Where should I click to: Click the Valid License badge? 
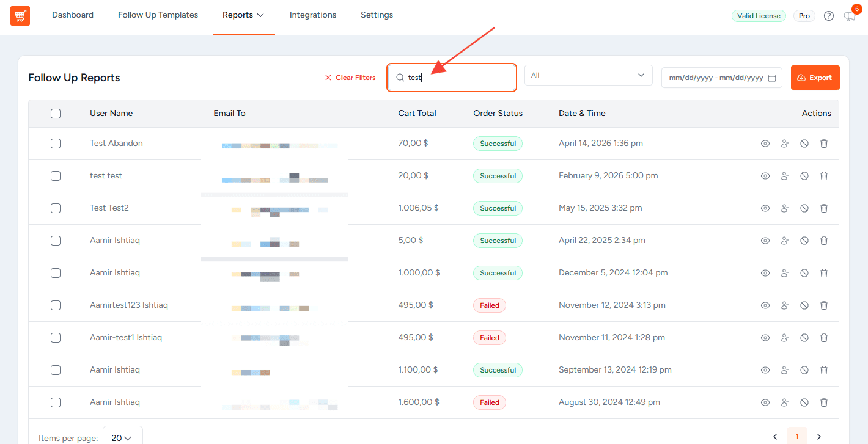pos(759,16)
